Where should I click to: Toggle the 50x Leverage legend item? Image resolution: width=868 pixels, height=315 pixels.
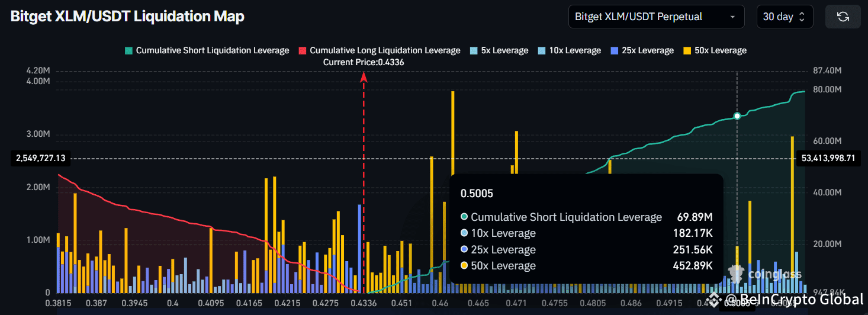(x=715, y=50)
